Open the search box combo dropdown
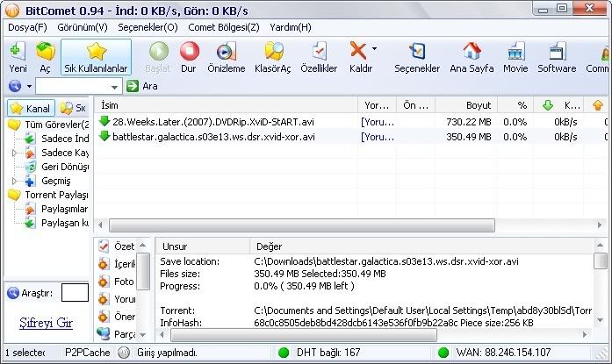The height and width of the screenshot is (364, 612). pyautogui.click(x=114, y=87)
